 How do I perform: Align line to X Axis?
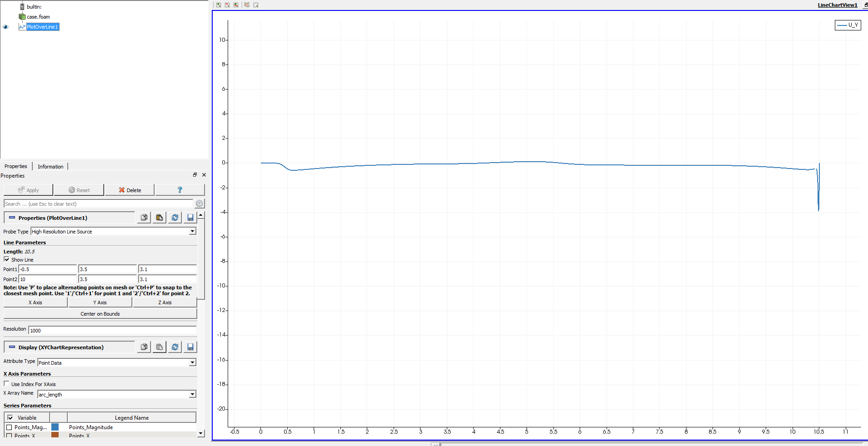point(35,302)
